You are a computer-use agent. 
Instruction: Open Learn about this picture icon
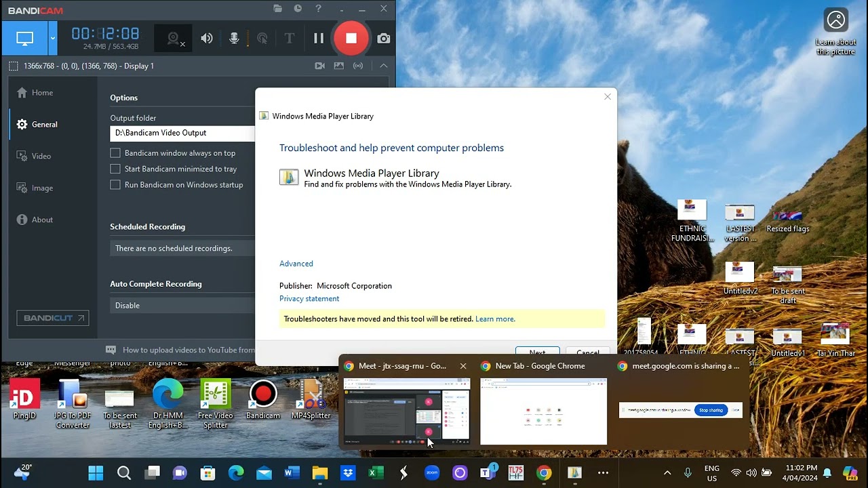(835, 32)
